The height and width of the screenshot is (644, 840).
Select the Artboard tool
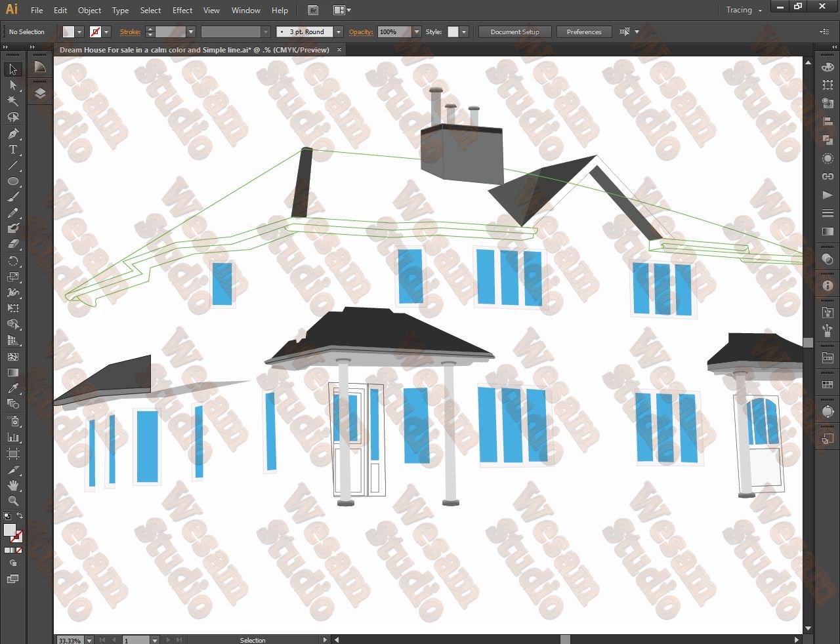tap(13, 454)
